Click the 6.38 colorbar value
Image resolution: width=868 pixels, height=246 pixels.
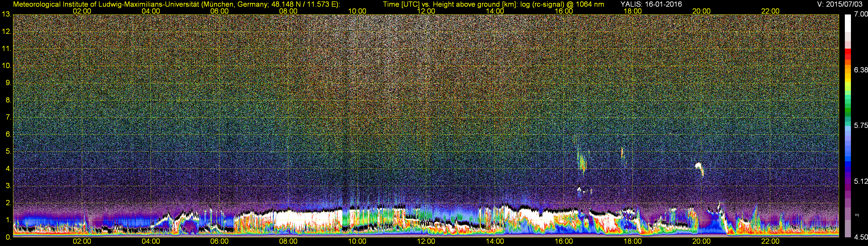click(860, 70)
